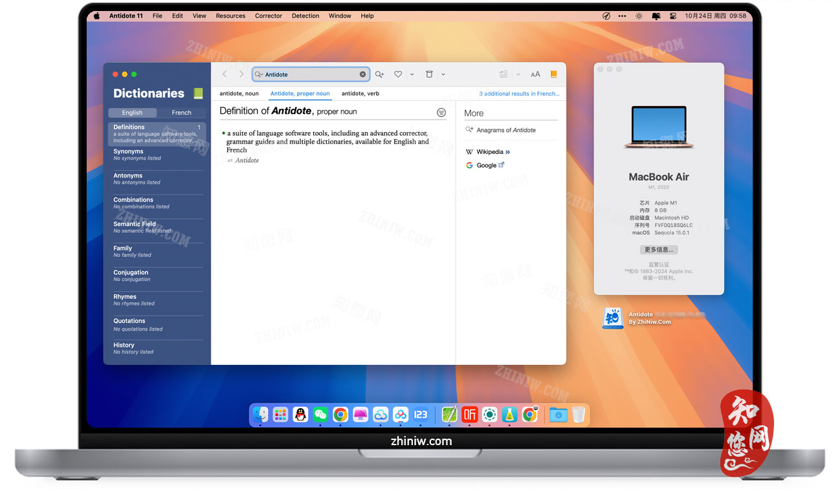Select Rhymes in the sidebar

[x=157, y=301]
